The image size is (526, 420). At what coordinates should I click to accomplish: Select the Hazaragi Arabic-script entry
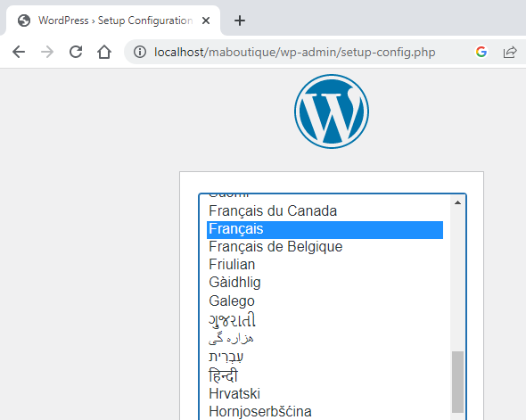pos(325,339)
